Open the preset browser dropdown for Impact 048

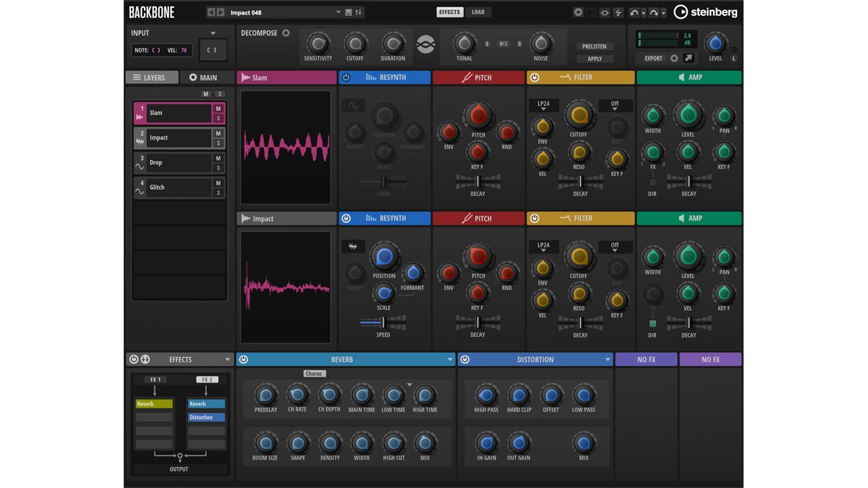(x=338, y=12)
